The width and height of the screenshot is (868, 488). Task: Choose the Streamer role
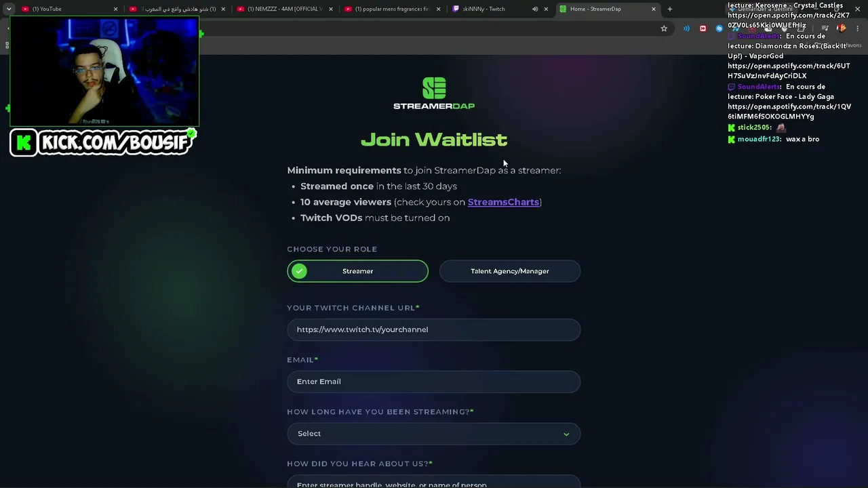pyautogui.click(x=357, y=271)
